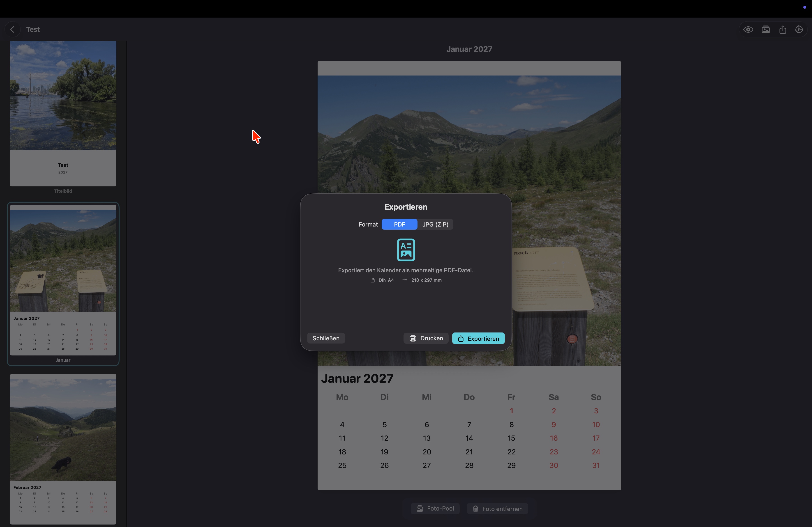Viewport: 812px width, 527px height.
Task: Click the teal PDF document icon in the dialog
Action: 406,250
